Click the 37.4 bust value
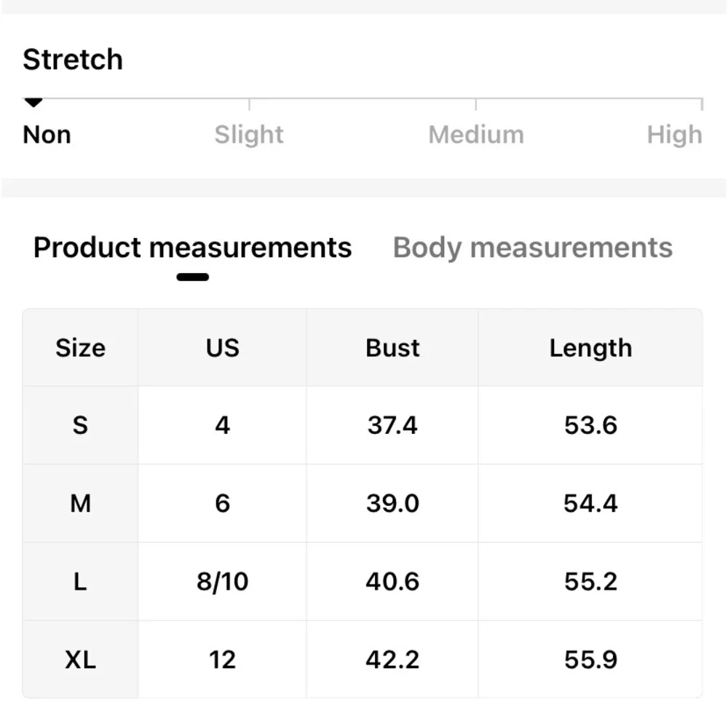This screenshot has height=728, width=728. 392,425
